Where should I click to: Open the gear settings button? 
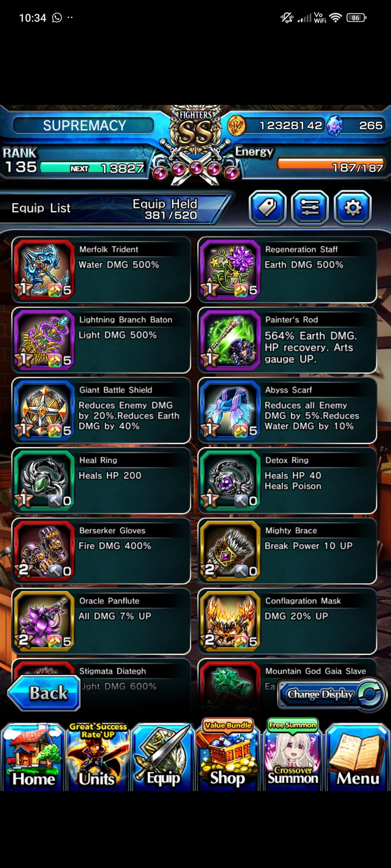(353, 208)
